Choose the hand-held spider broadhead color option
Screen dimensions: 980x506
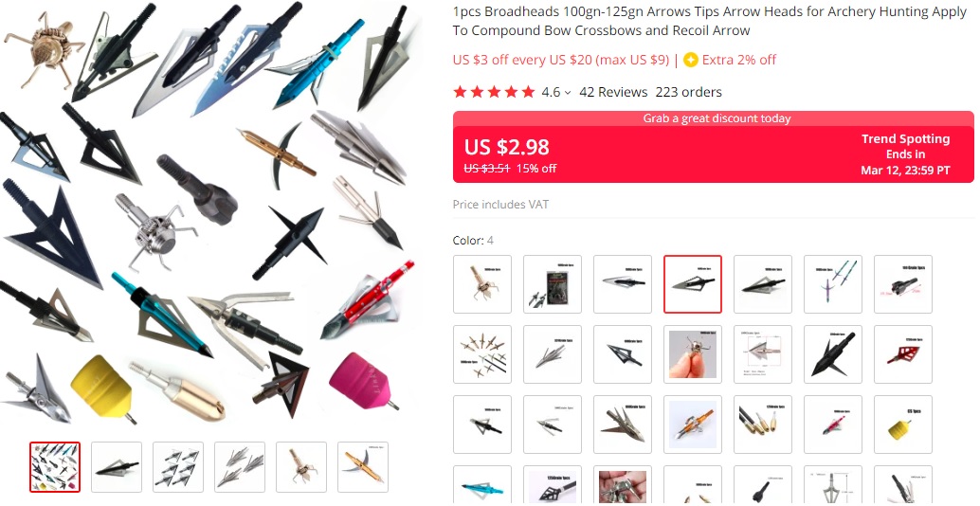pos(693,354)
